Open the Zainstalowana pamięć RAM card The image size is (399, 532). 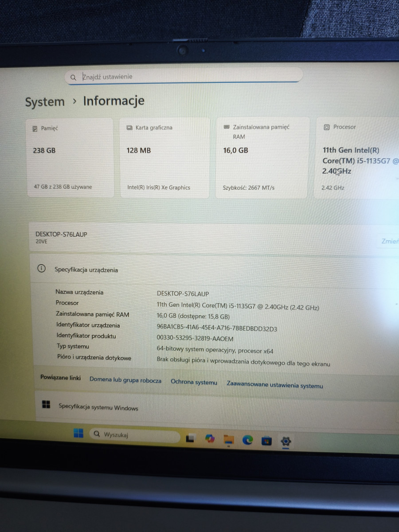click(262, 157)
